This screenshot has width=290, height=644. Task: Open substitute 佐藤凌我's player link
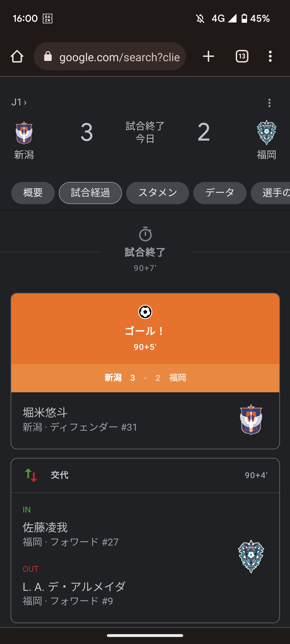tap(45, 528)
